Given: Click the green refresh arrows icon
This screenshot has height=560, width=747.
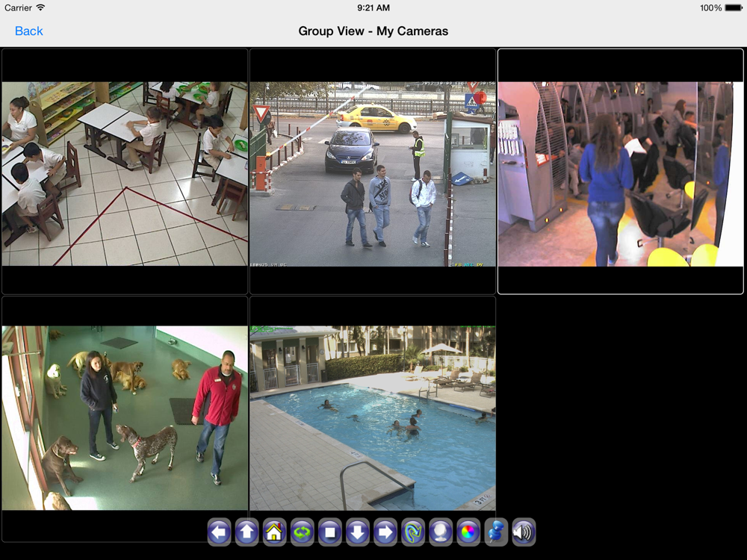Looking at the screenshot, I should [302, 532].
